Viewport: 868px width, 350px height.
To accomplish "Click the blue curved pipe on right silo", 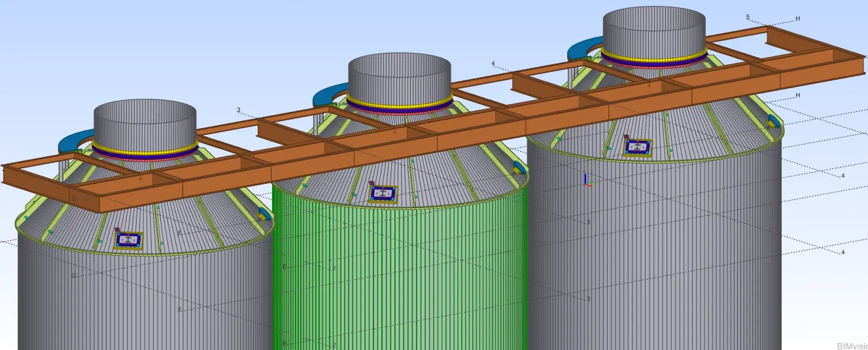I will tap(581, 48).
